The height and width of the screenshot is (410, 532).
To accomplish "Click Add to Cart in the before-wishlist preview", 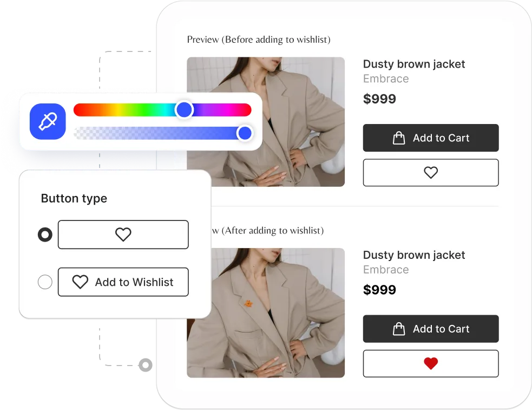I will click(x=431, y=138).
